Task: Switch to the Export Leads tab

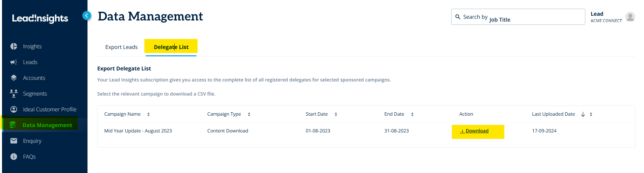Action: 121,47
